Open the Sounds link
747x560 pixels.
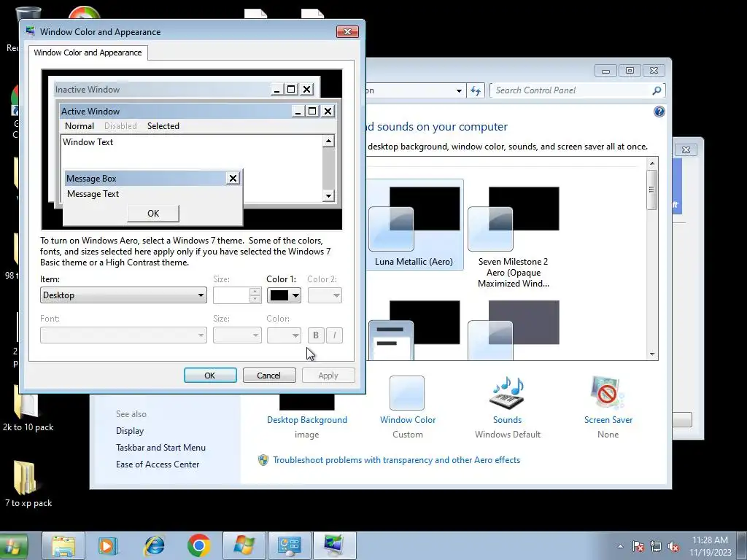pos(508,420)
